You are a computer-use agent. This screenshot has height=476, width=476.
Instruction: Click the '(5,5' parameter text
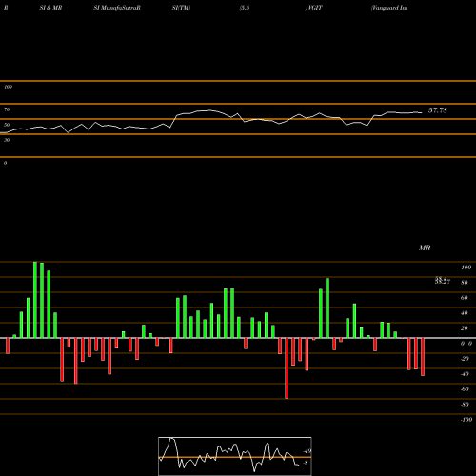tap(245, 8)
